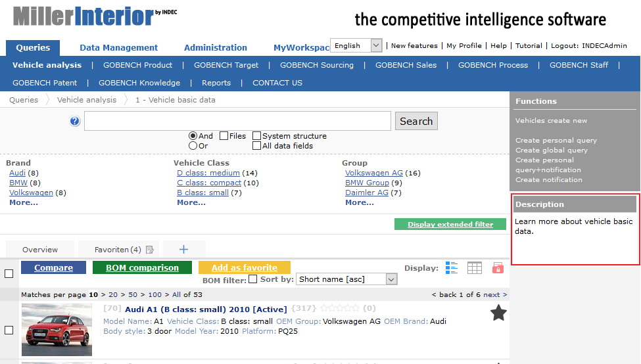Edit Favoriten tab via note icon
The image size is (641, 364).
150,250
